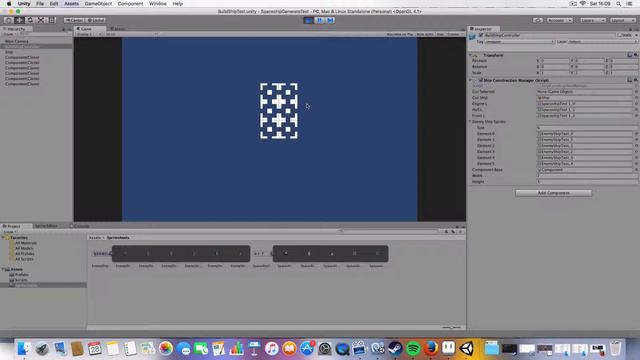Viewport: 640px width, 360px height.
Task: Open the Layer dropdown in Inspector
Action: click(x=603, y=42)
